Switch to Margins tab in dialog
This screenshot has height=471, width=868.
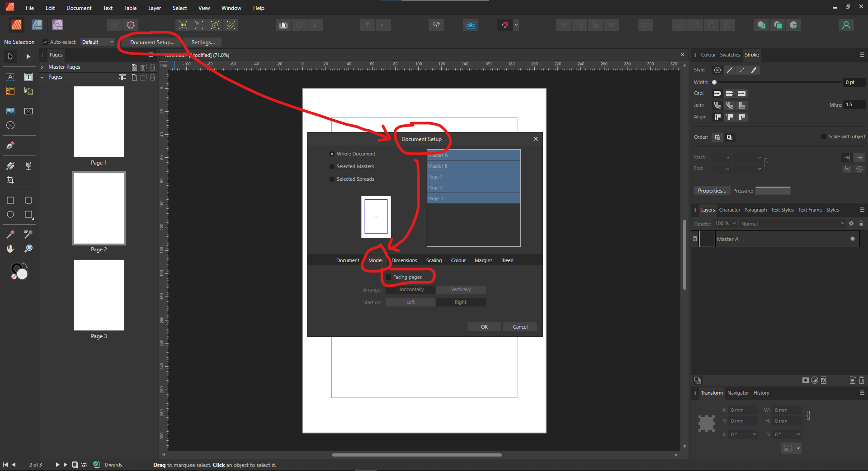pos(483,260)
